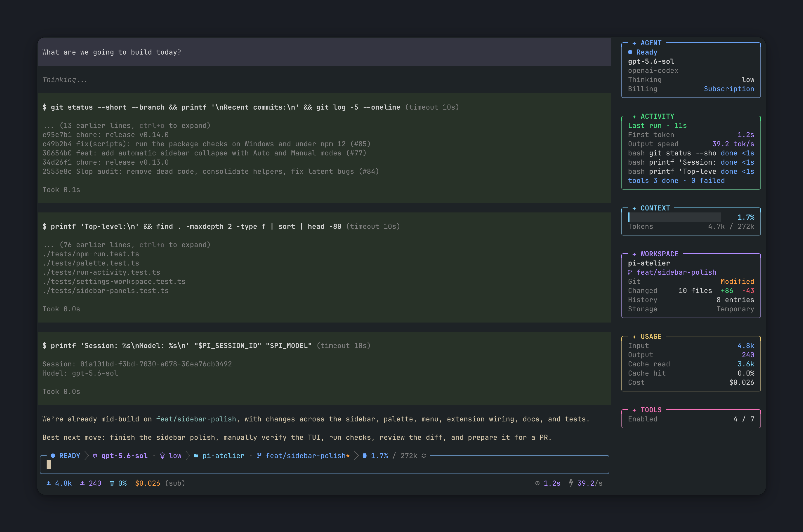Click the lightning bolt icon beside 39.2/s
803x532 pixels.
pyautogui.click(x=571, y=483)
